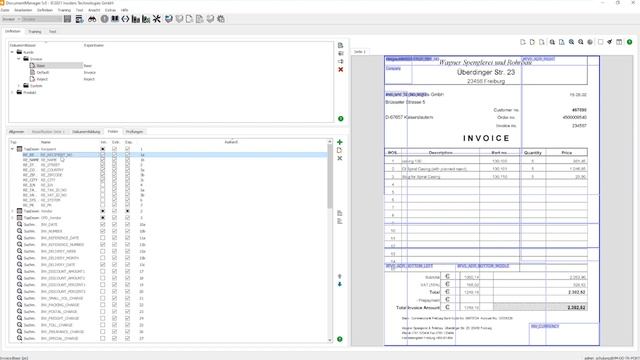Click the save icon in the toolbar

point(67,19)
